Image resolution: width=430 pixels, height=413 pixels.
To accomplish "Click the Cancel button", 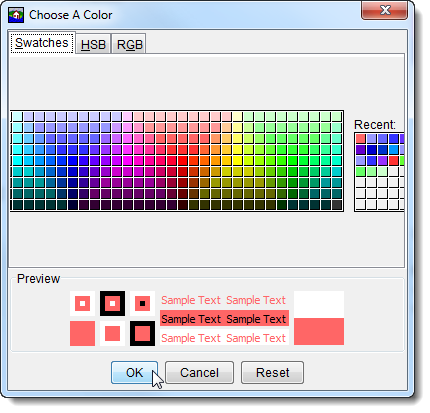I will (199, 372).
